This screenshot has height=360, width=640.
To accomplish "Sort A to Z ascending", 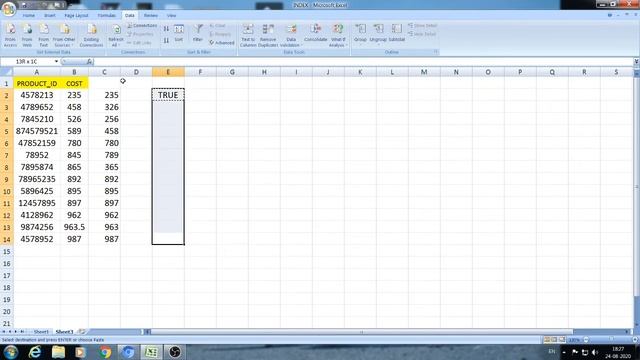I will click(166, 29).
